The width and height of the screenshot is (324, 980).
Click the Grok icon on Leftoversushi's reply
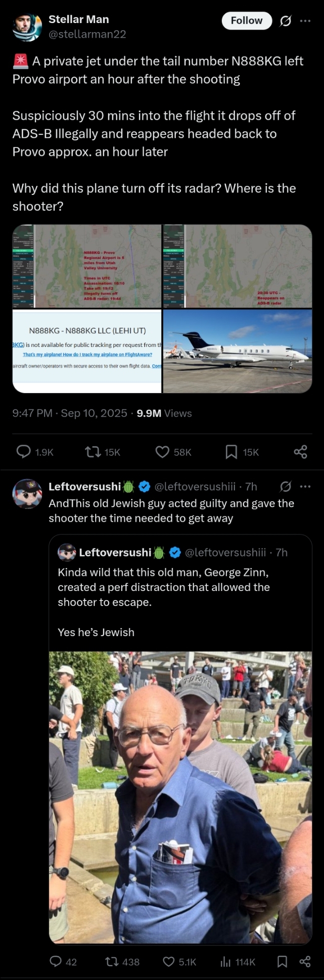pos(285,486)
